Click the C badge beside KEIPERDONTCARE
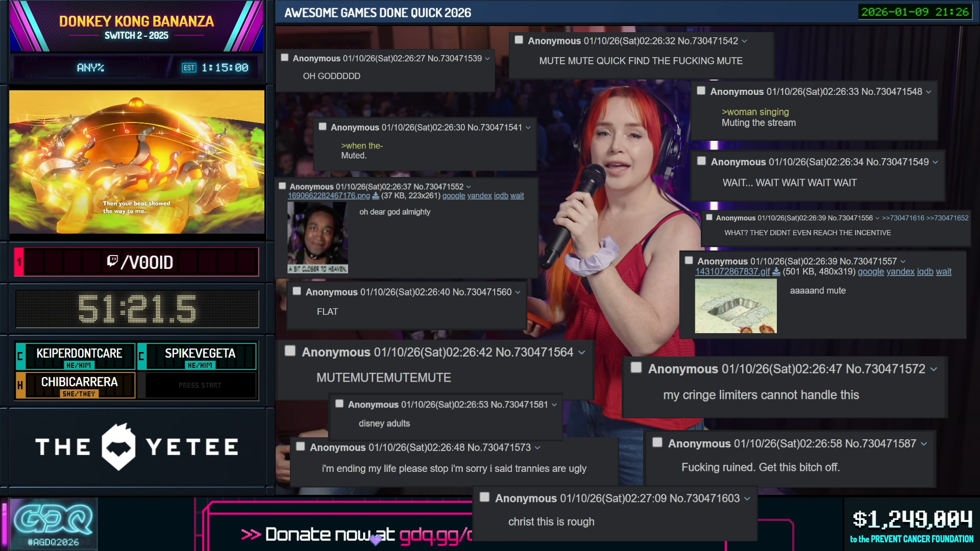This screenshot has height=551, width=980. [20, 356]
